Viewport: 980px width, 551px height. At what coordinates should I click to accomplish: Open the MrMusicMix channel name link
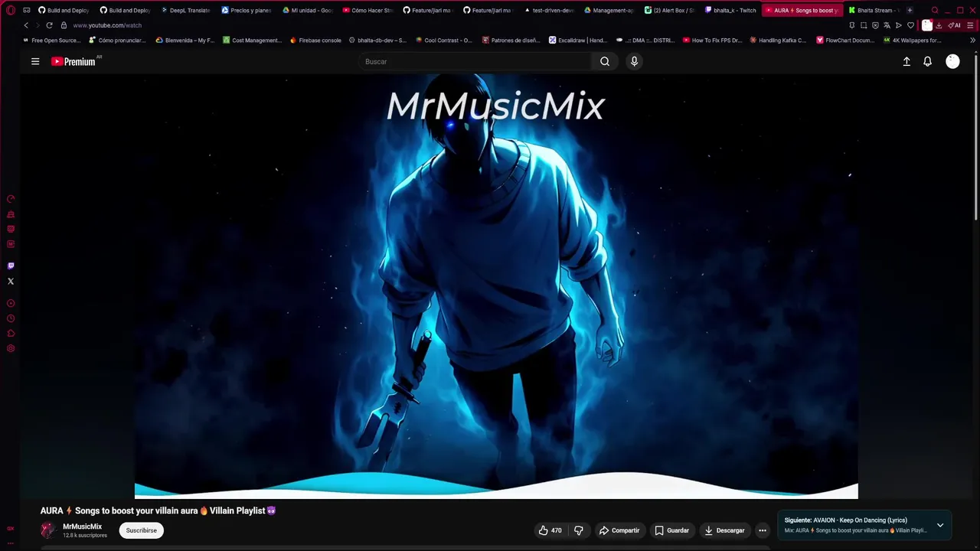point(82,527)
